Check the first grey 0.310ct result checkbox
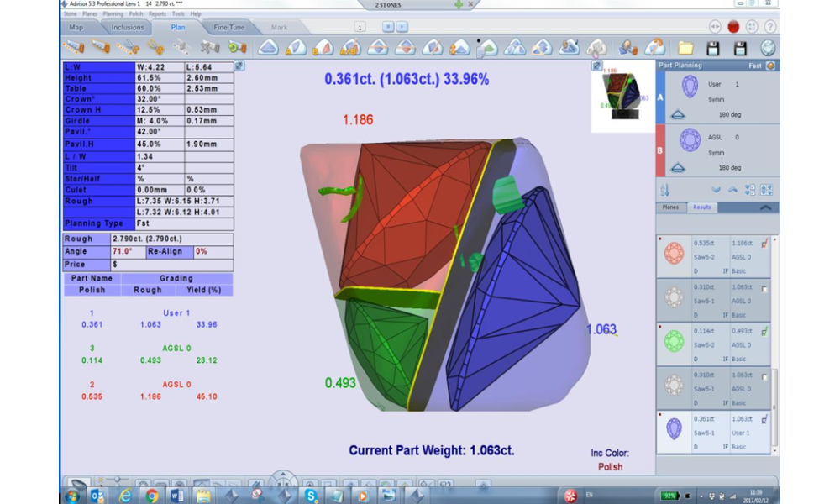Image resolution: width=840 pixels, height=504 pixels. [x=764, y=289]
